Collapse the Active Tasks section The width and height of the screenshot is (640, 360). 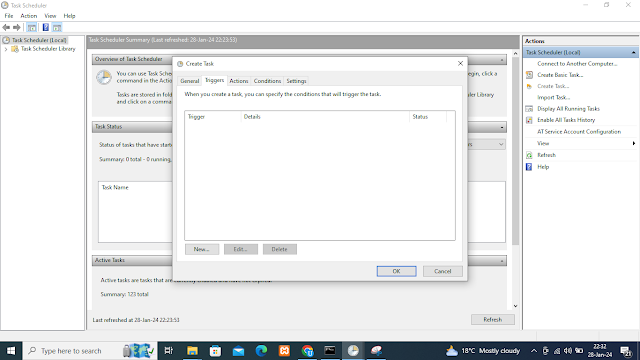[x=502, y=261]
